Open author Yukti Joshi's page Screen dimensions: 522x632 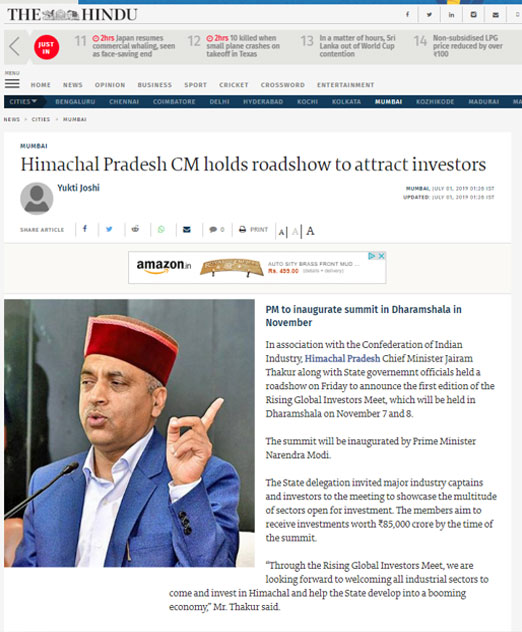point(78,188)
